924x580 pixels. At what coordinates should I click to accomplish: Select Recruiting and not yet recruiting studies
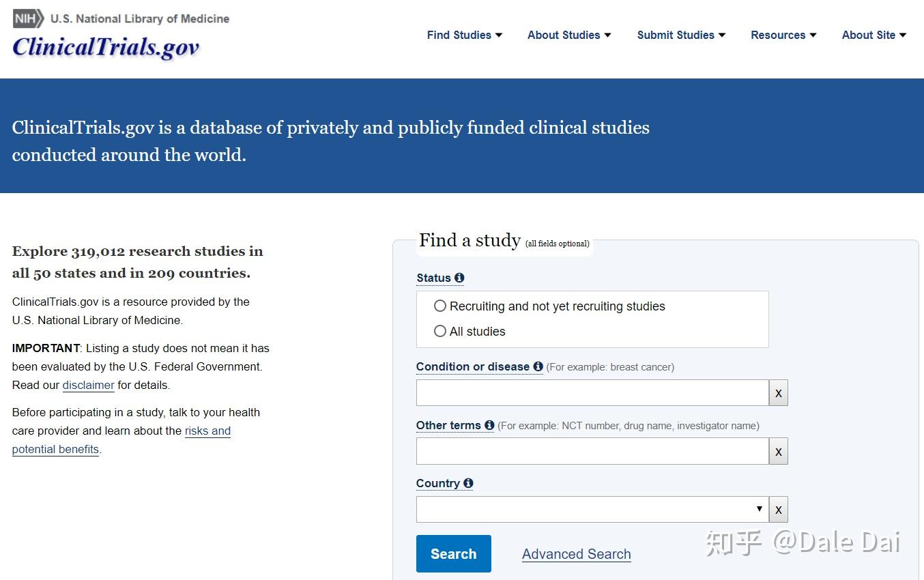tap(440, 306)
